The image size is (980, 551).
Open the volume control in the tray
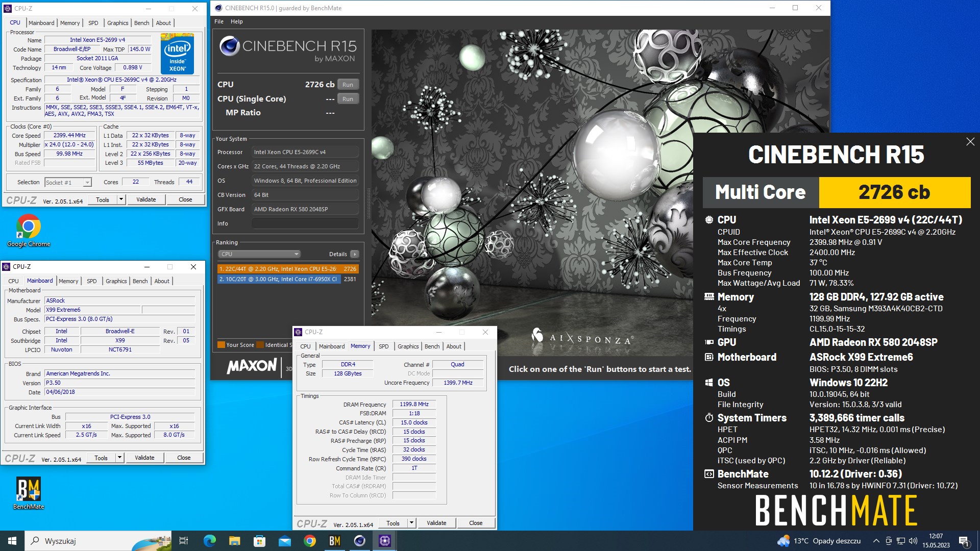913,541
